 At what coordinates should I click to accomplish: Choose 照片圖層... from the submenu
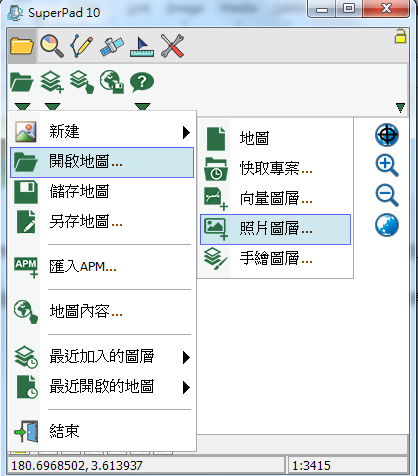tap(275, 229)
